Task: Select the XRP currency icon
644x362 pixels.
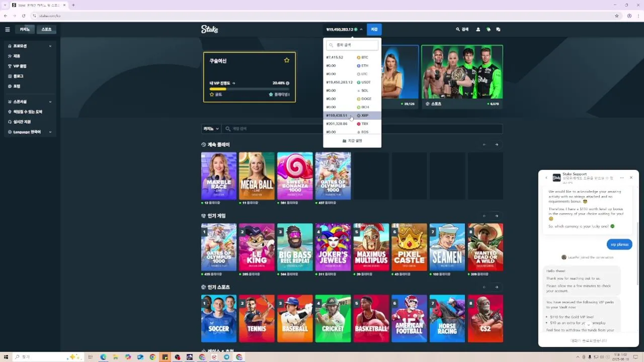Action: pyautogui.click(x=359, y=116)
